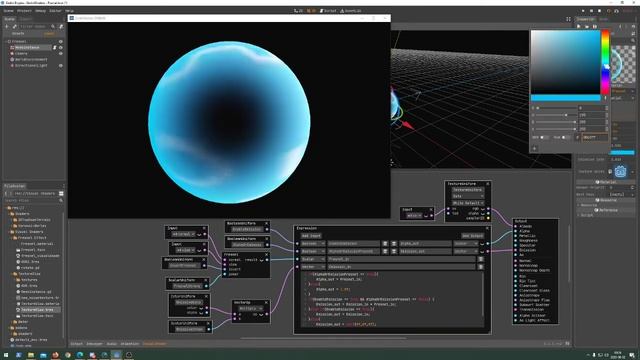Add current color to presets with plus

tap(535, 148)
